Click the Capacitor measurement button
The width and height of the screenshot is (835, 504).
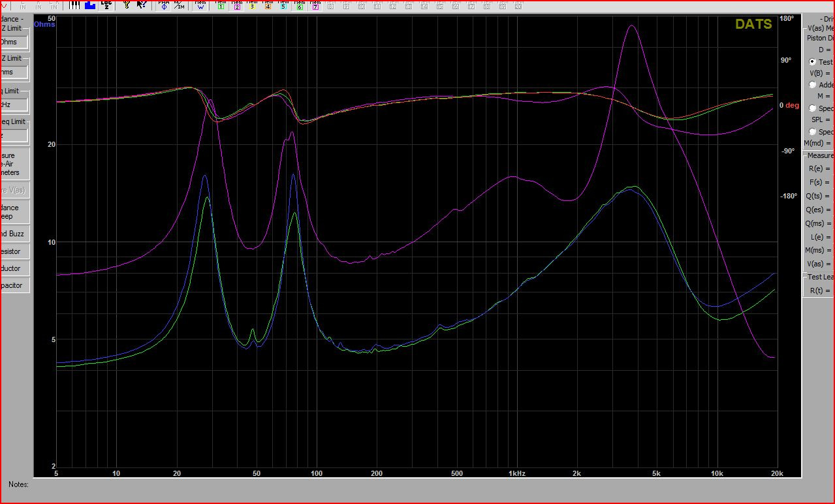point(13,285)
